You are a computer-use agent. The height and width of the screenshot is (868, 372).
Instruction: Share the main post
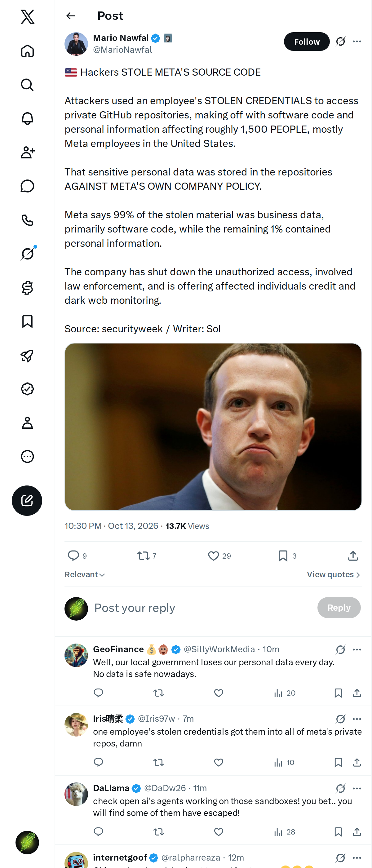click(353, 556)
